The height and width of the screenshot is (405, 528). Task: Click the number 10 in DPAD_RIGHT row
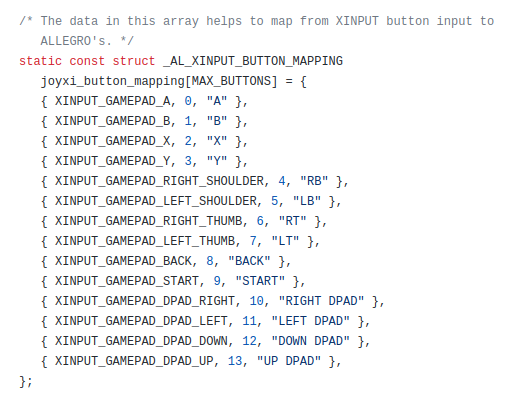point(257,301)
